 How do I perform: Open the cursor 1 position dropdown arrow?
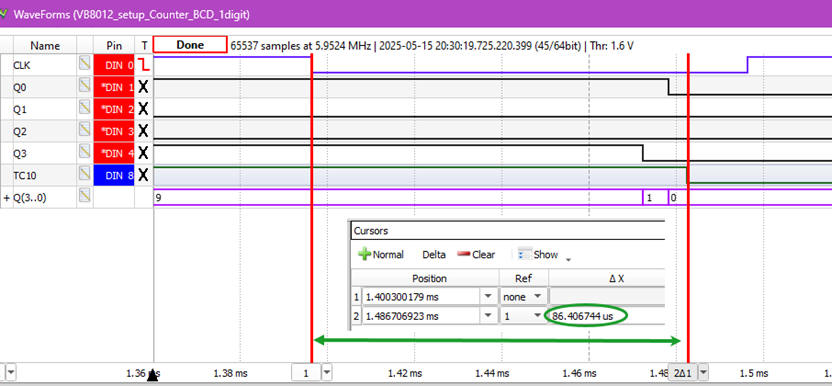487,296
